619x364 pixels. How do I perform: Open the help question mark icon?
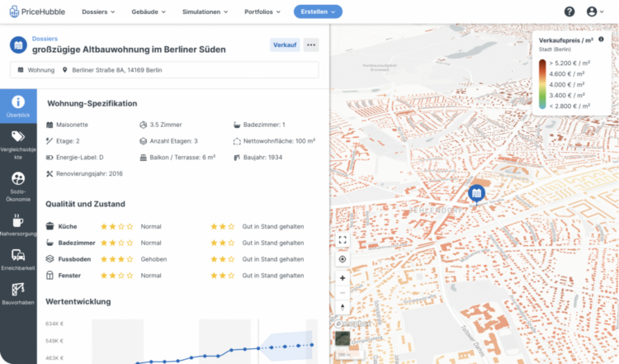point(569,12)
